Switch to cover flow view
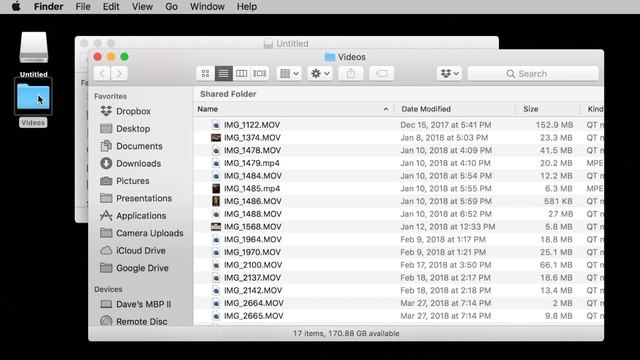Viewport: 640px width, 360px height. click(260, 73)
